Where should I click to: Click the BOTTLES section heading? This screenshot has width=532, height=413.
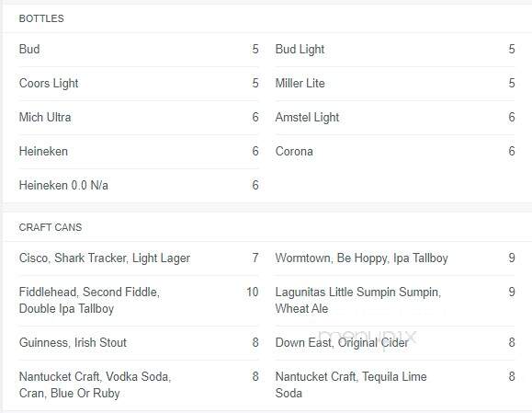coord(41,18)
